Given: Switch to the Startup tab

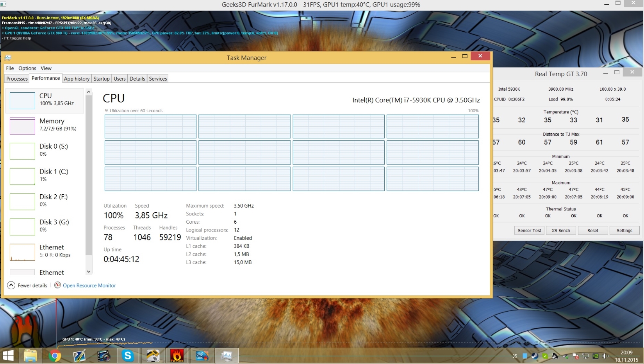Looking at the screenshot, I should tap(102, 79).
